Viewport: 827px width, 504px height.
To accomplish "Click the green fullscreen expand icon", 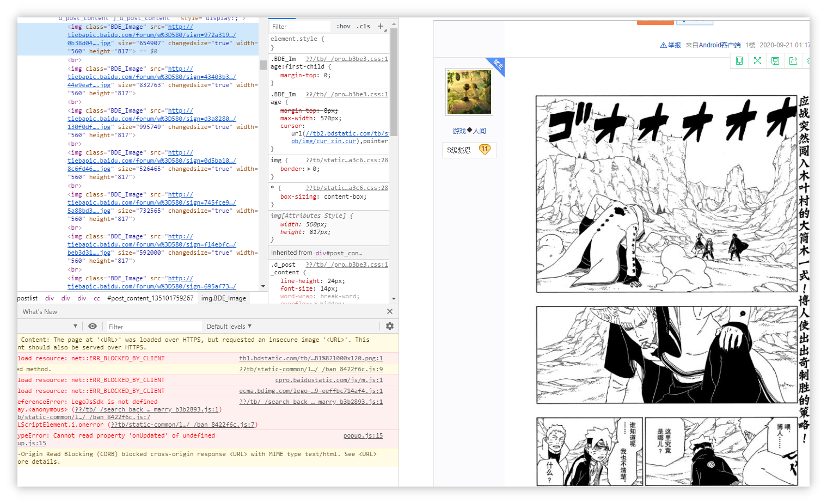I will 757,61.
